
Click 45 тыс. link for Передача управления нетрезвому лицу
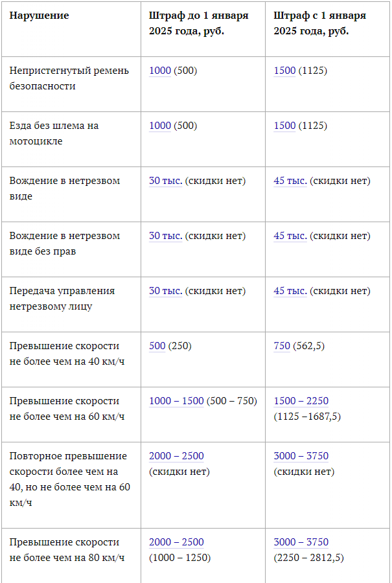[290, 290]
